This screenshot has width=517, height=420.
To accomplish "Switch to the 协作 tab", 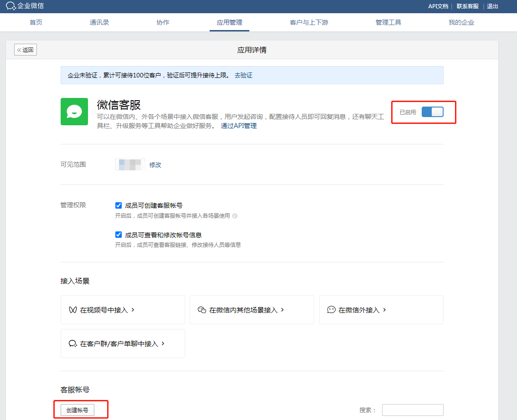I will coord(163,22).
